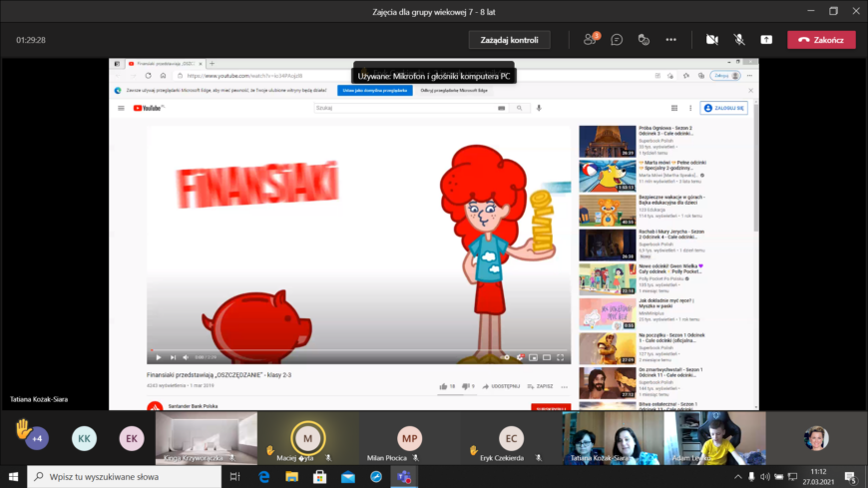
Task: Open the YouTube apps grid icon
Action: (x=674, y=108)
